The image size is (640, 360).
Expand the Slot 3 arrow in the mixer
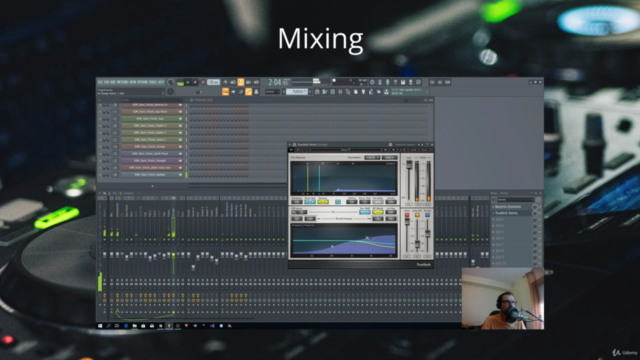click(493, 219)
